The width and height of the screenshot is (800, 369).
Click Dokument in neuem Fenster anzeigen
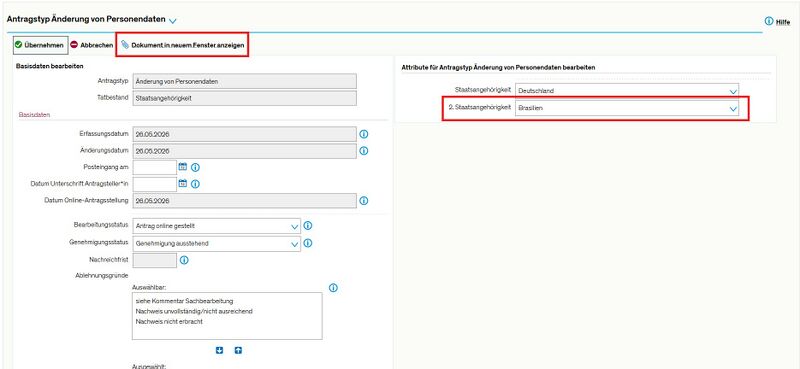click(183, 45)
